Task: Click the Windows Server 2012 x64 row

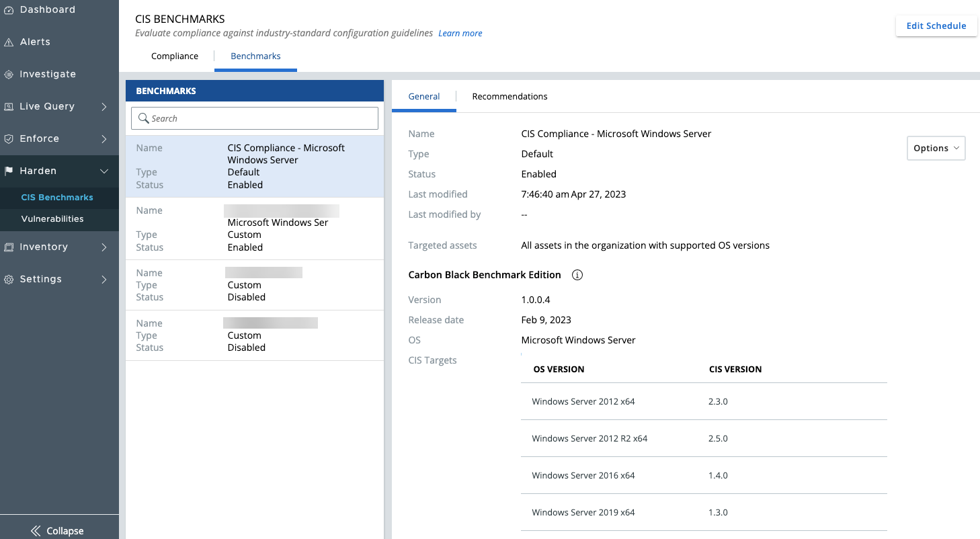Action: pos(704,402)
